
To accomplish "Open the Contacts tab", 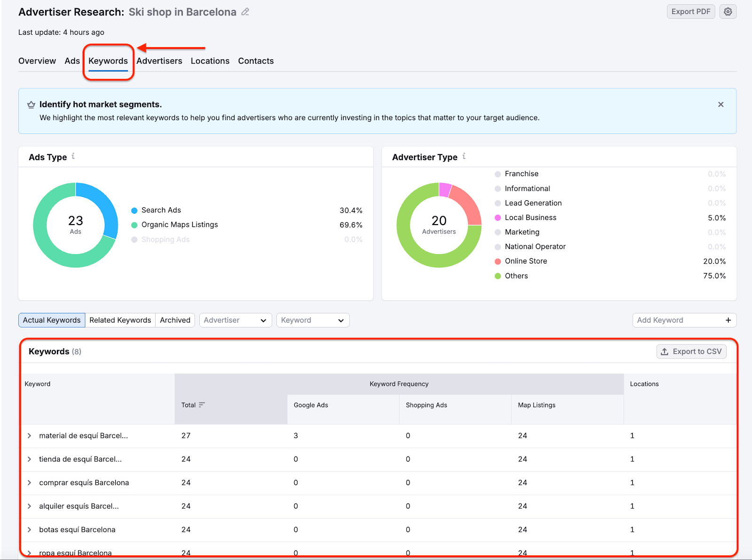I will pyautogui.click(x=256, y=61).
